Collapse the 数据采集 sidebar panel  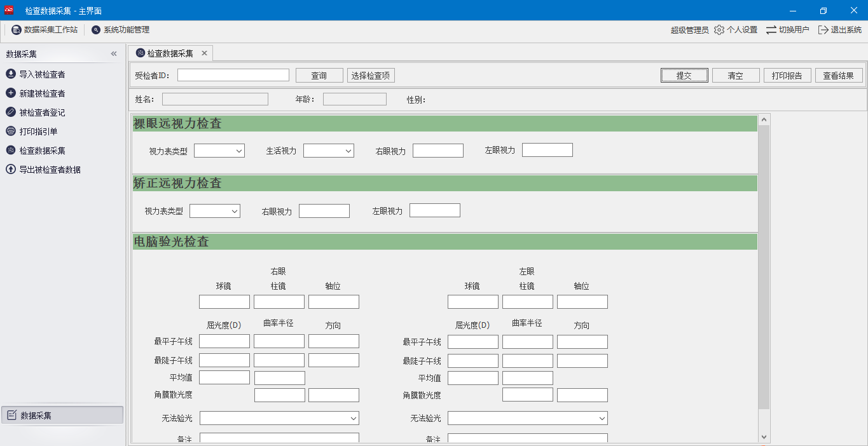[x=114, y=54]
